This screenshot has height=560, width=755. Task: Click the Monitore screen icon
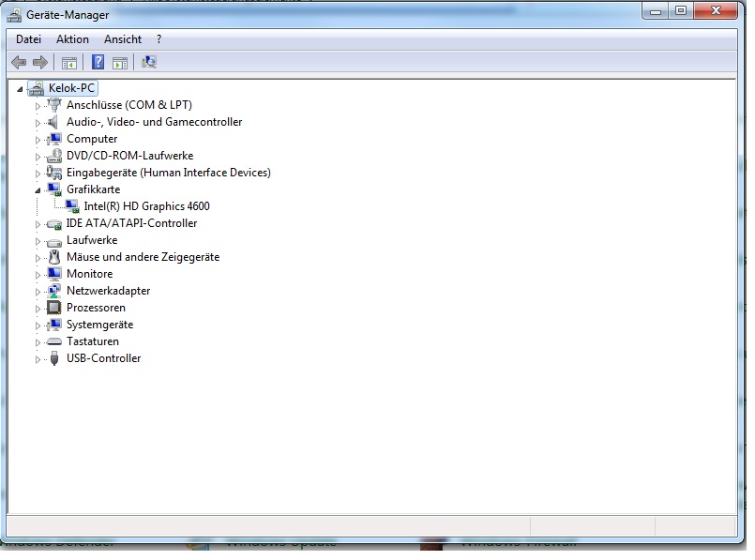click(54, 274)
